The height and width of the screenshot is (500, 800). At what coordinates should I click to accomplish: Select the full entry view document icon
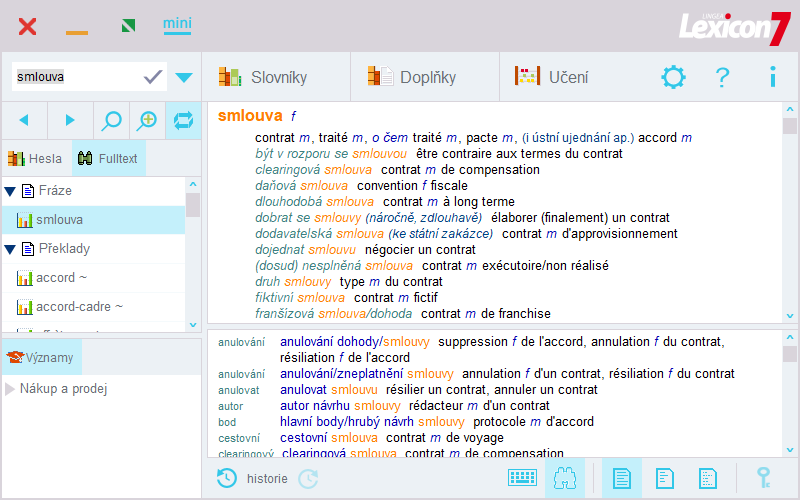(x=621, y=478)
